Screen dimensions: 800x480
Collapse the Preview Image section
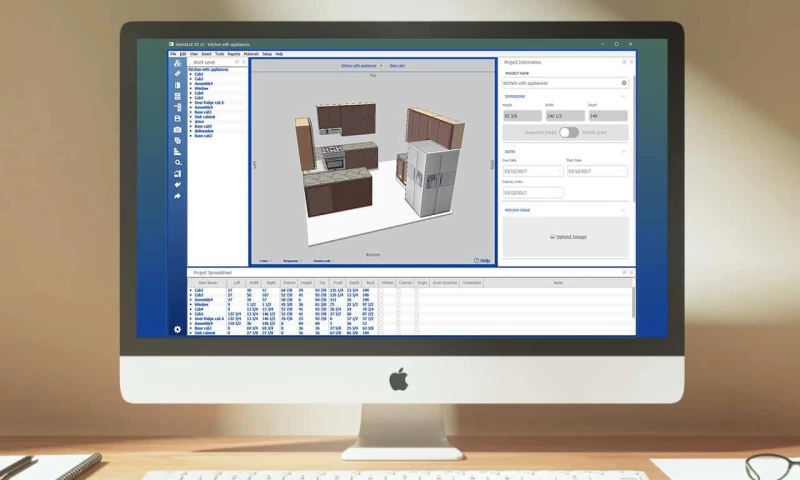[x=623, y=210]
